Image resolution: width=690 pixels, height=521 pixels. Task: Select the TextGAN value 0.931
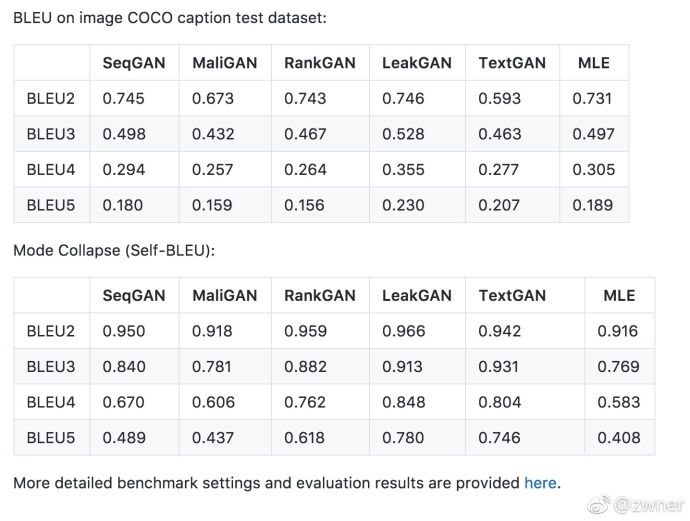[x=500, y=367]
